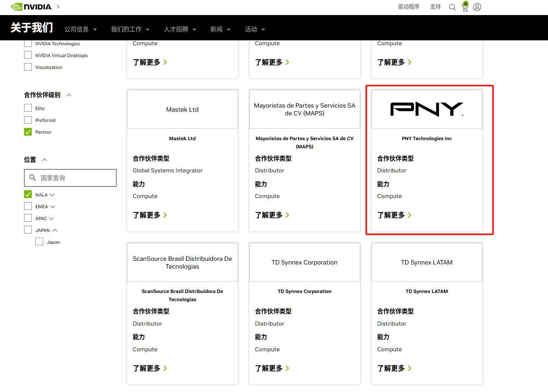The height and width of the screenshot is (392, 548).
Task: Click 了解更多 on Mastek Ltd card
Action: click(150, 215)
